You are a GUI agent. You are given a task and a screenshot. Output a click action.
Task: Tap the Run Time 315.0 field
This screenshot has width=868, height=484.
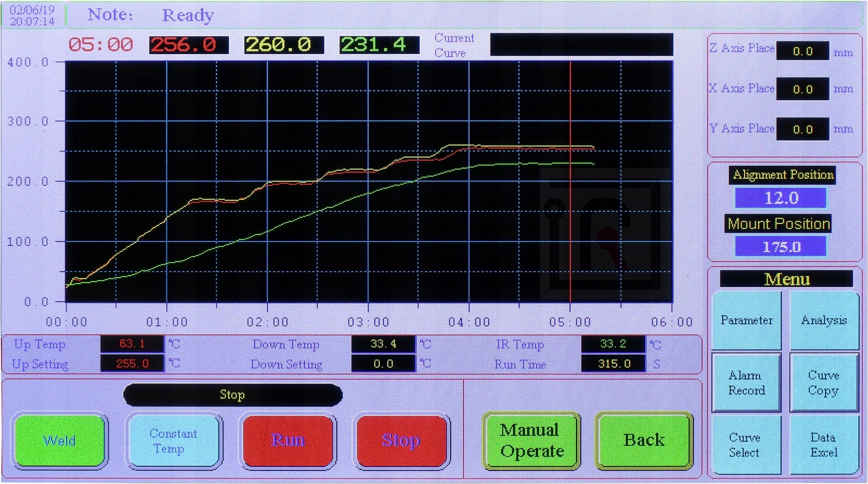pos(613,364)
